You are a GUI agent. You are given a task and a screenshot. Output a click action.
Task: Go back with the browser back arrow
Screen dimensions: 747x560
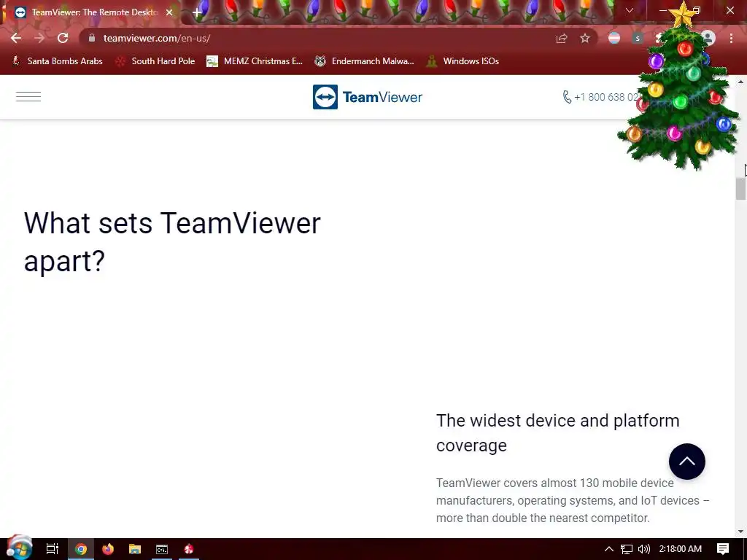16,38
